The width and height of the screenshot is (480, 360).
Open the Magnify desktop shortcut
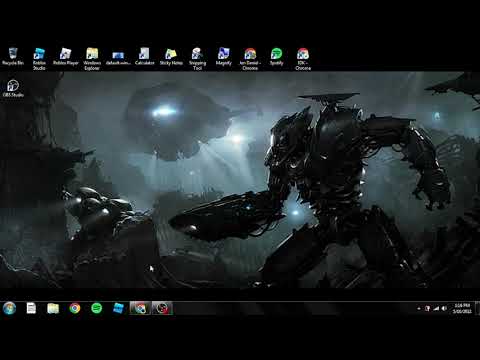(224, 56)
